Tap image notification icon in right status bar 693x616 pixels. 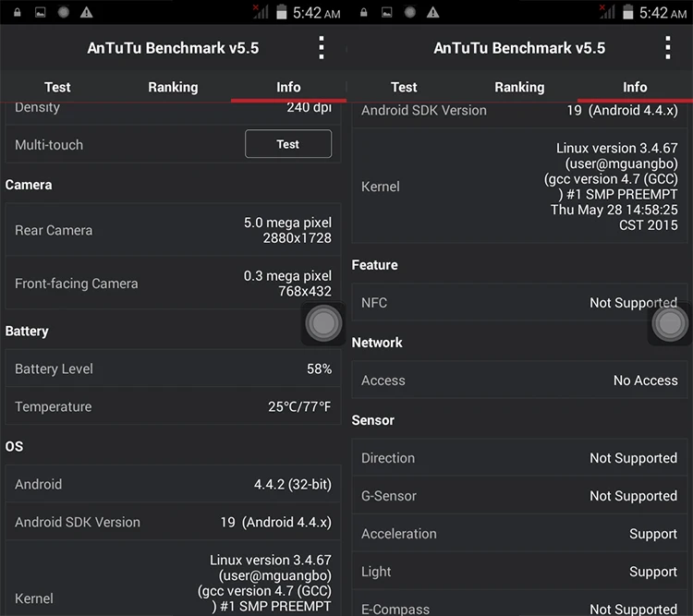[387, 12]
